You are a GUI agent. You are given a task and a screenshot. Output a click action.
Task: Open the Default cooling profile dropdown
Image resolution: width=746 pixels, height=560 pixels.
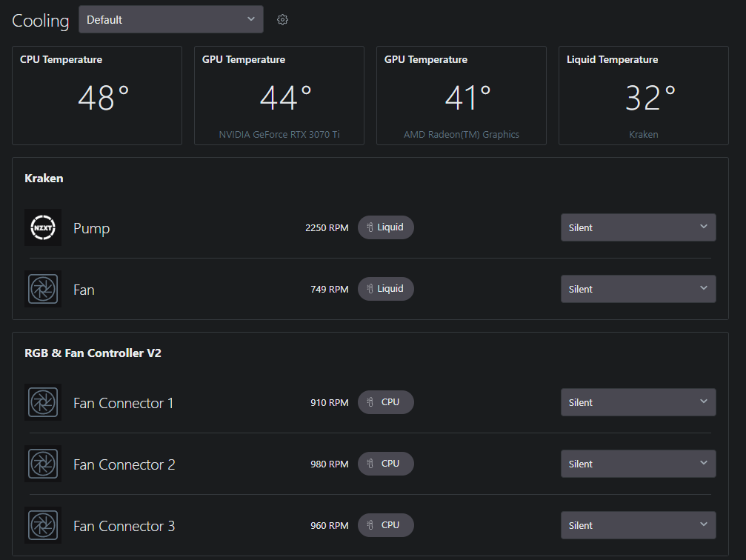pos(171,19)
